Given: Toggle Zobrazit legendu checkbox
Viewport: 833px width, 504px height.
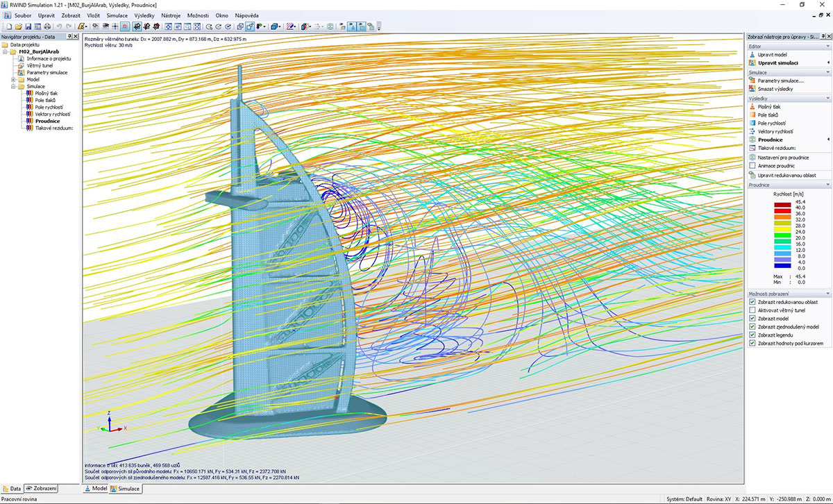Looking at the screenshot, I should pyautogui.click(x=752, y=335).
